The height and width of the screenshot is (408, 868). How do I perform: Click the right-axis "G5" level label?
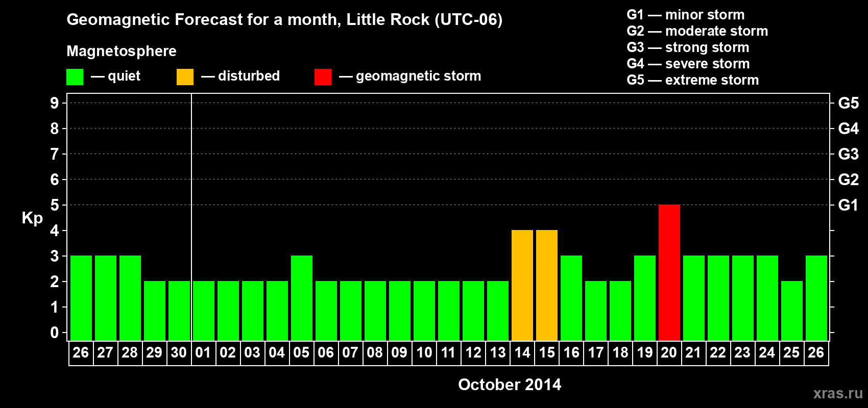click(849, 103)
